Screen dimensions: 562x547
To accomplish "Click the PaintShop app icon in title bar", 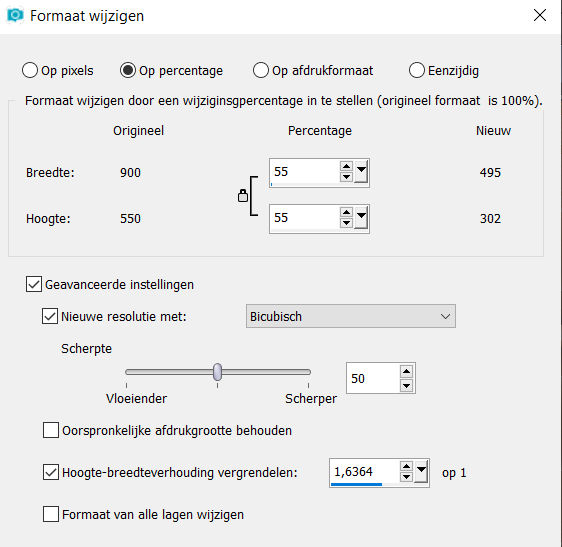I will 15,15.
